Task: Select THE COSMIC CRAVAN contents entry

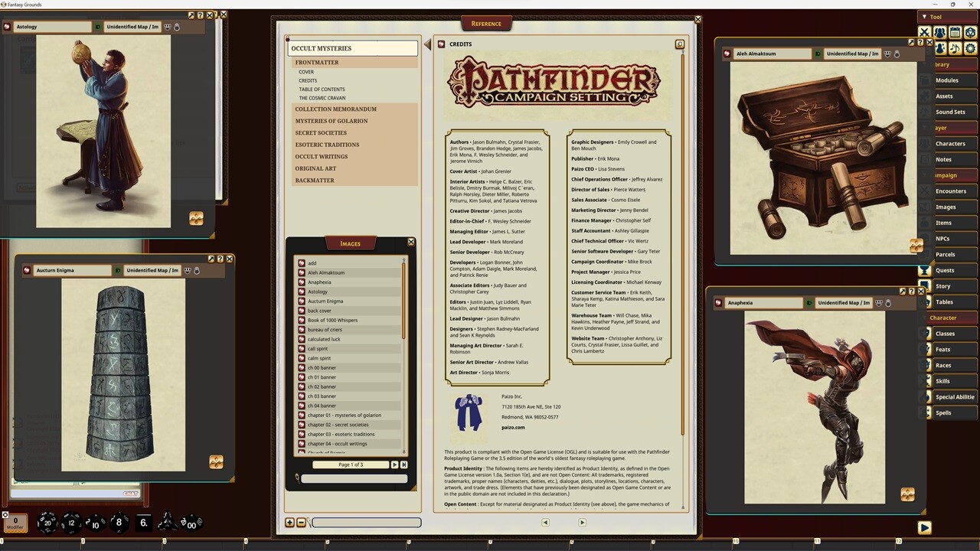Action: click(x=322, y=98)
